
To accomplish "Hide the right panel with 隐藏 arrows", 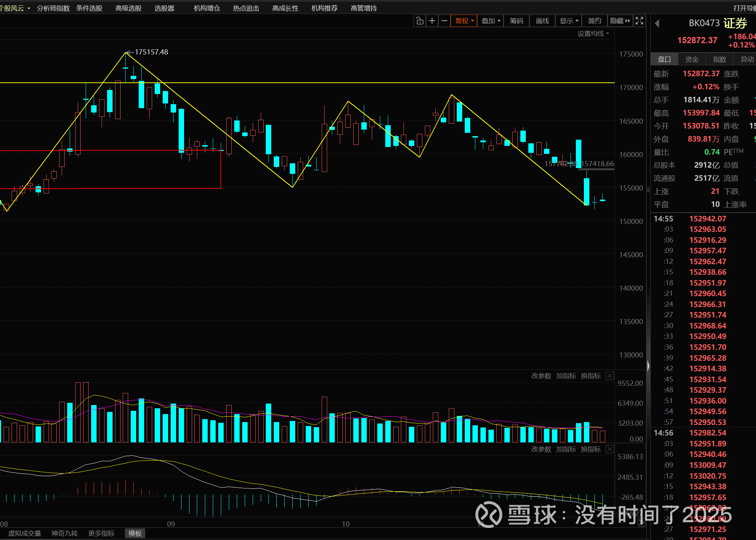I will tap(620, 21).
